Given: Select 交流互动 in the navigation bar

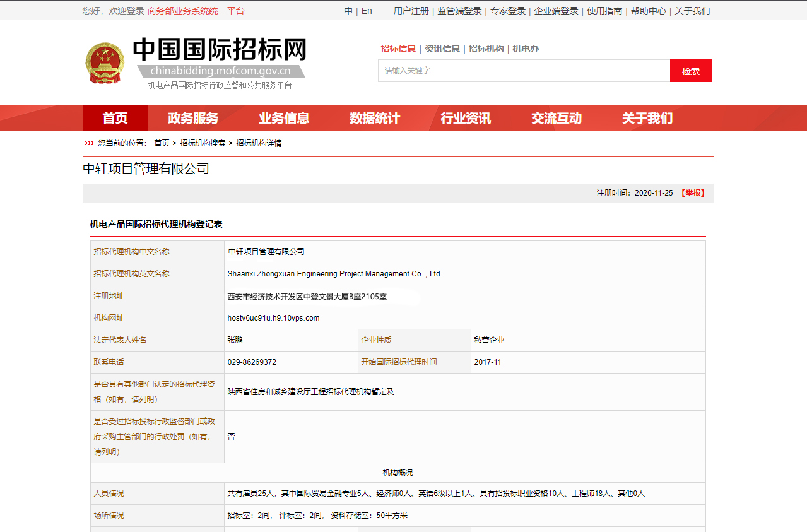Looking at the screenshot, I should 557,119.
